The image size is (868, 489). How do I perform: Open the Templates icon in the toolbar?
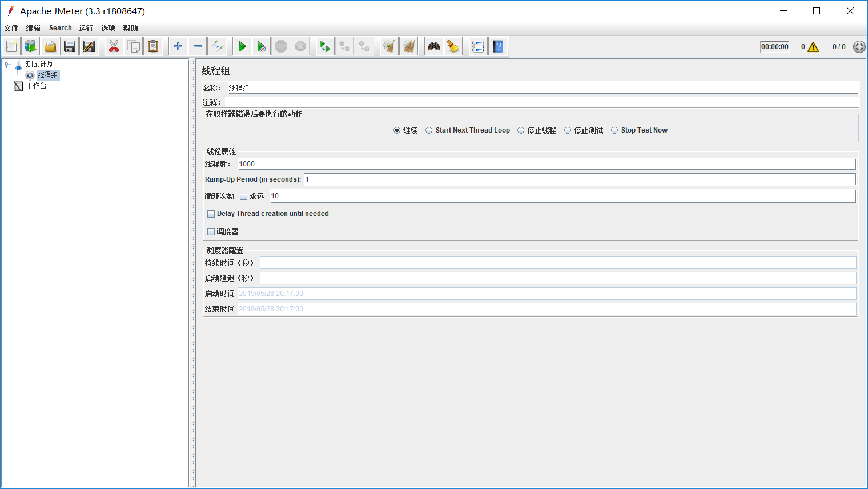tap(30, 46)
